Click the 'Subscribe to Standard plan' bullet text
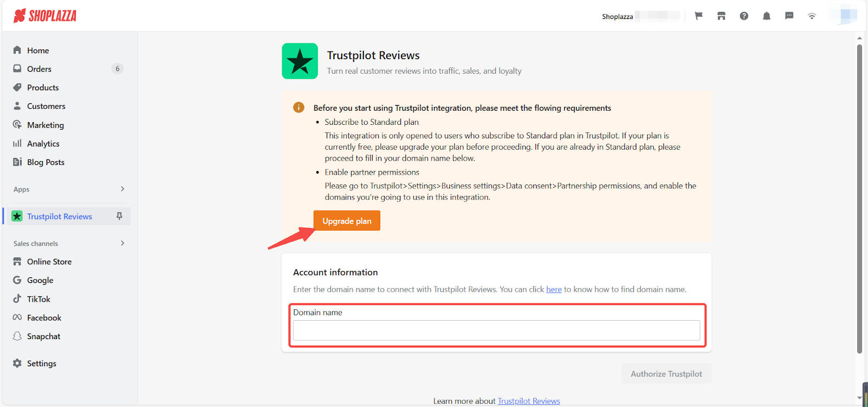 pyautogui.click(x=372, y=122)
